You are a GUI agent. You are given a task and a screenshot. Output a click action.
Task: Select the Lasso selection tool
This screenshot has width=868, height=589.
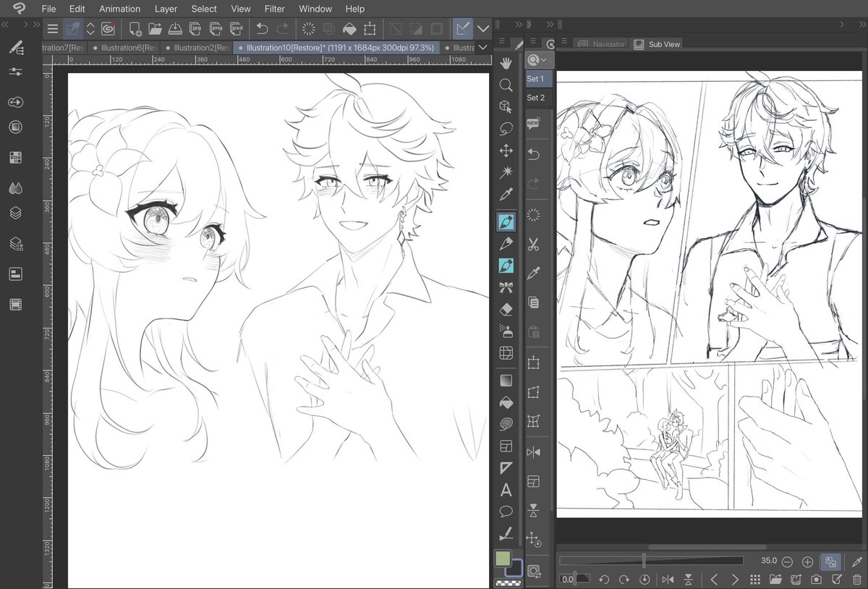coord(506,128)
